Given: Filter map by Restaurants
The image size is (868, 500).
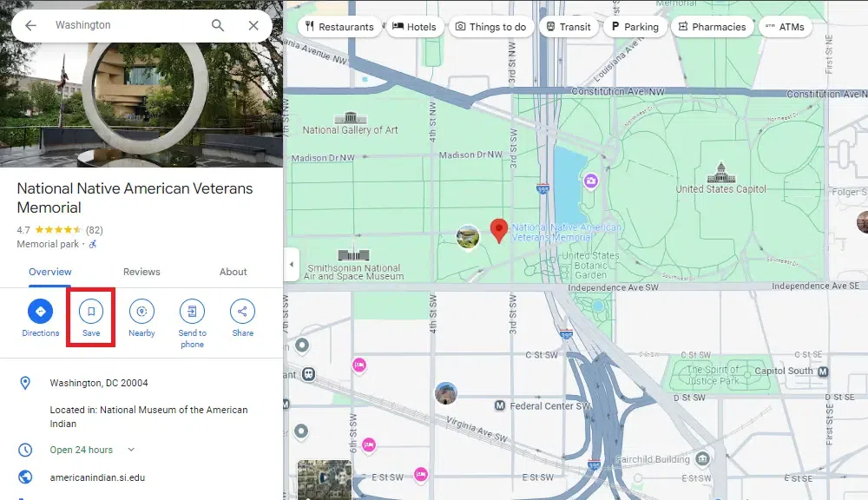Looking at the screenshot, I should click(339, 27).
